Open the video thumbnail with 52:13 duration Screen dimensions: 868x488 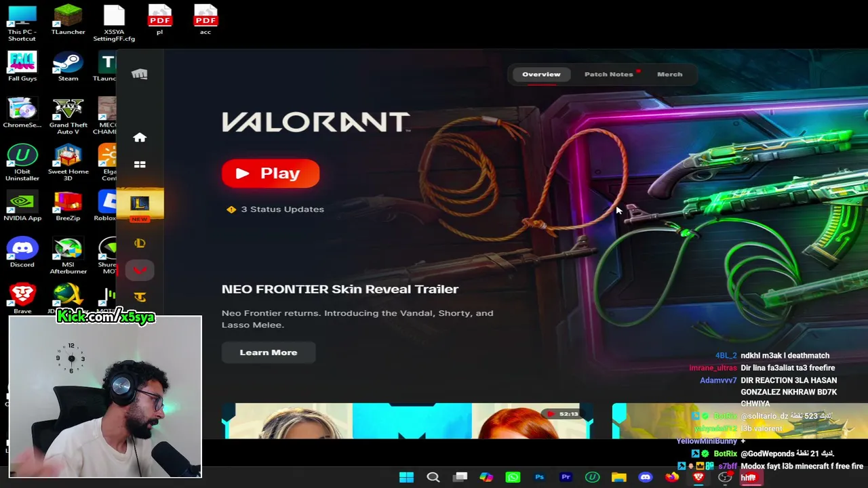coord(408,421)
